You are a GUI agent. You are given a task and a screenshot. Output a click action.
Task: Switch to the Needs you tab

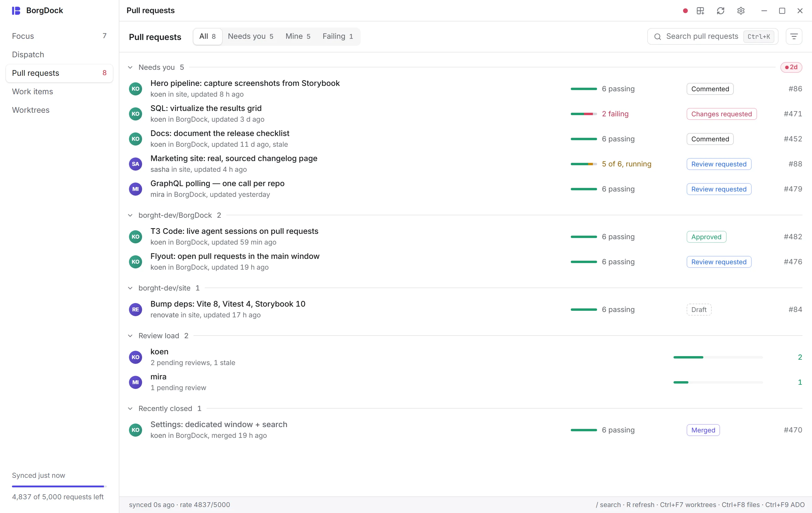click(x=250, y=36)
